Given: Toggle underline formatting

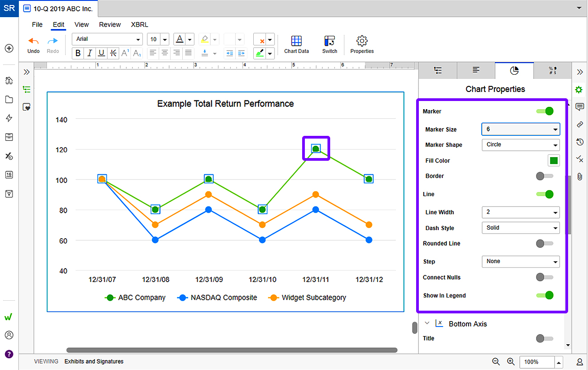Looking at the screenshot, I should coord(101,53).
